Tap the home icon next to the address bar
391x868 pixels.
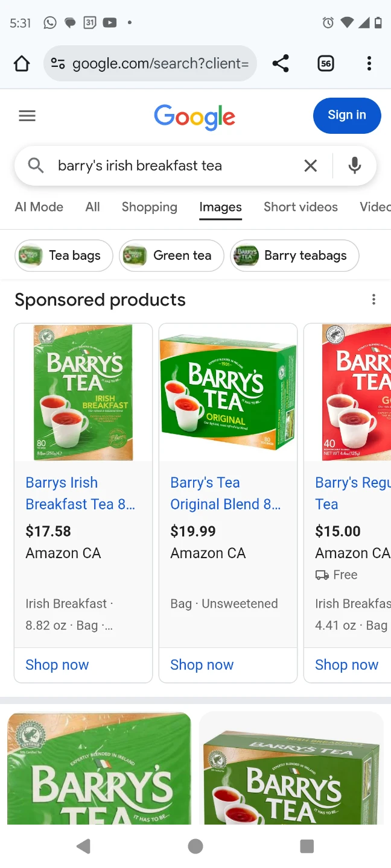click(x=21, y=63)
